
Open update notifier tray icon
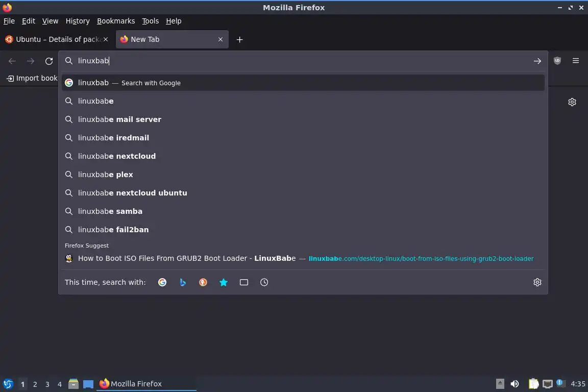point(559,383)
